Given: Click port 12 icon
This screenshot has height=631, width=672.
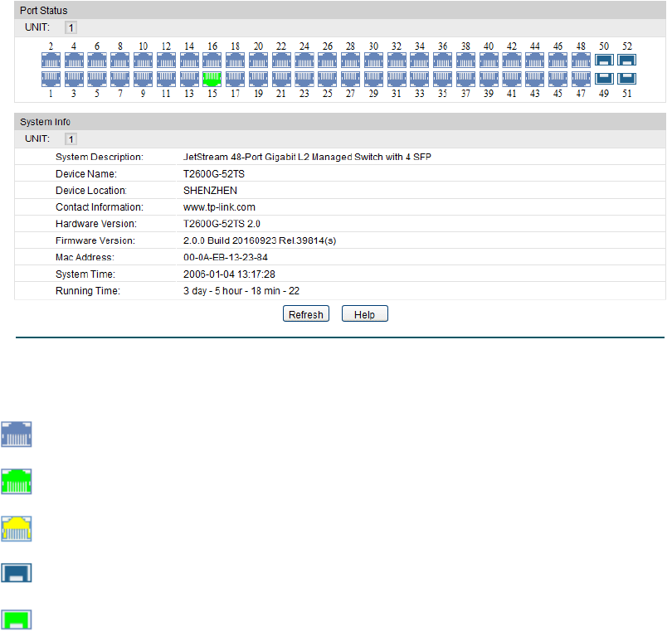Looking at the screenshot, I should point(166,60).
